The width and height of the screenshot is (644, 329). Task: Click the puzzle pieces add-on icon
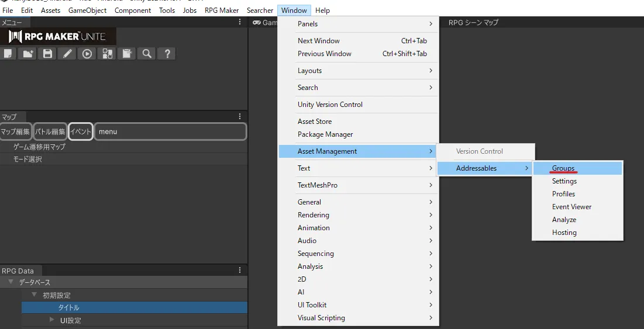pyautogui.click(x=107, y=54)
